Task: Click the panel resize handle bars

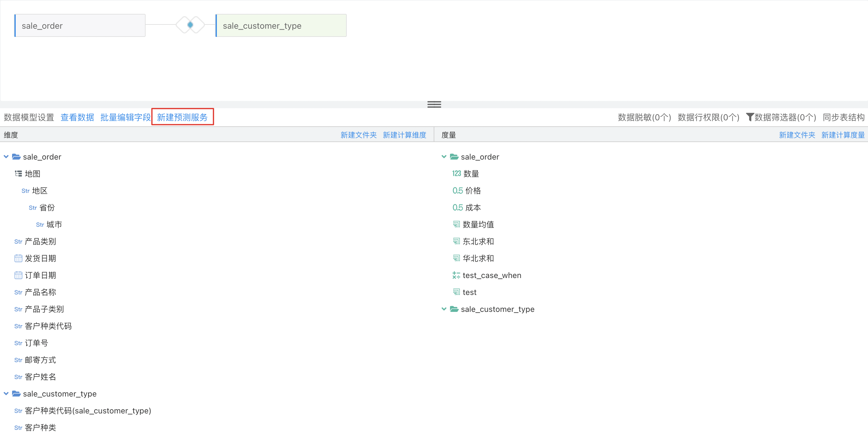Action: [434, 105]
